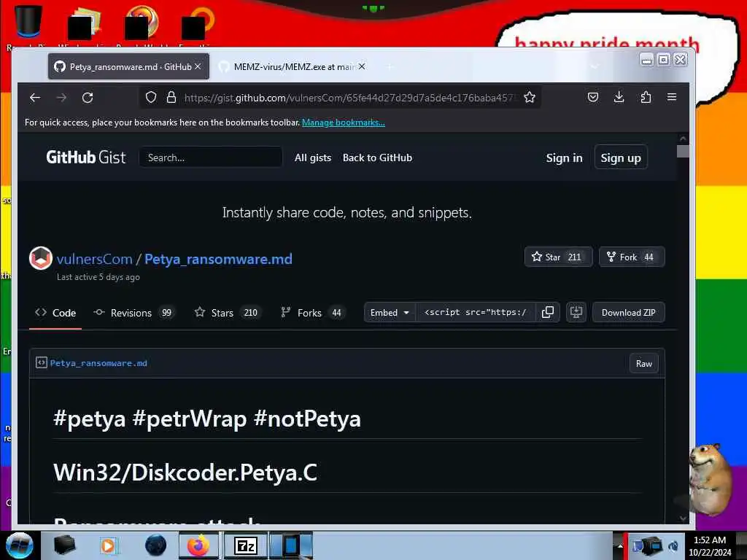This screenshot has width=747, height=560.
Task: Reload the current gist page
Action: coord(88,98)
